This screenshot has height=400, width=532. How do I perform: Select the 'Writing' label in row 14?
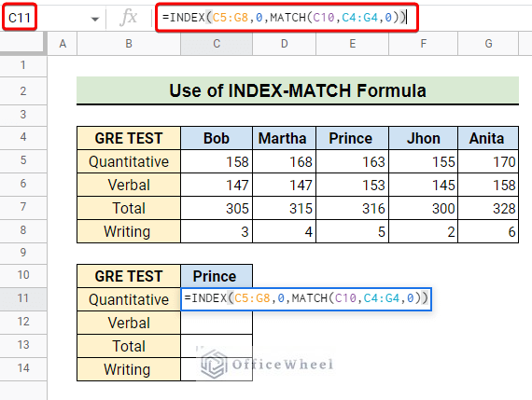click(x=129, y=369)
